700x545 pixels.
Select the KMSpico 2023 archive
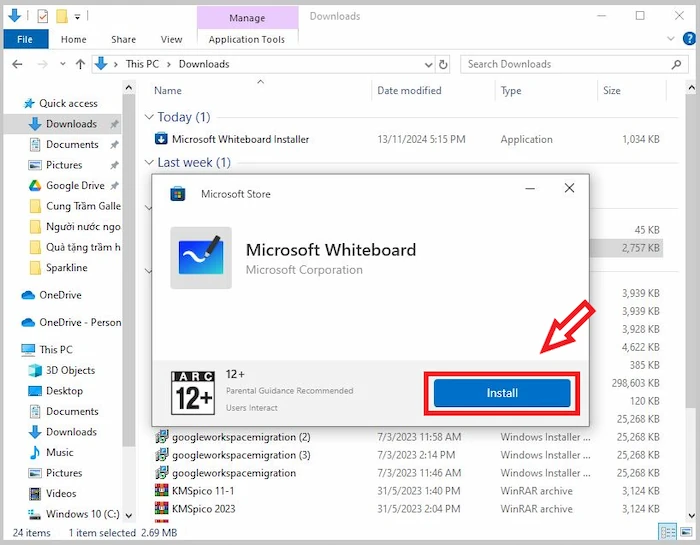[x=204, y=509]
